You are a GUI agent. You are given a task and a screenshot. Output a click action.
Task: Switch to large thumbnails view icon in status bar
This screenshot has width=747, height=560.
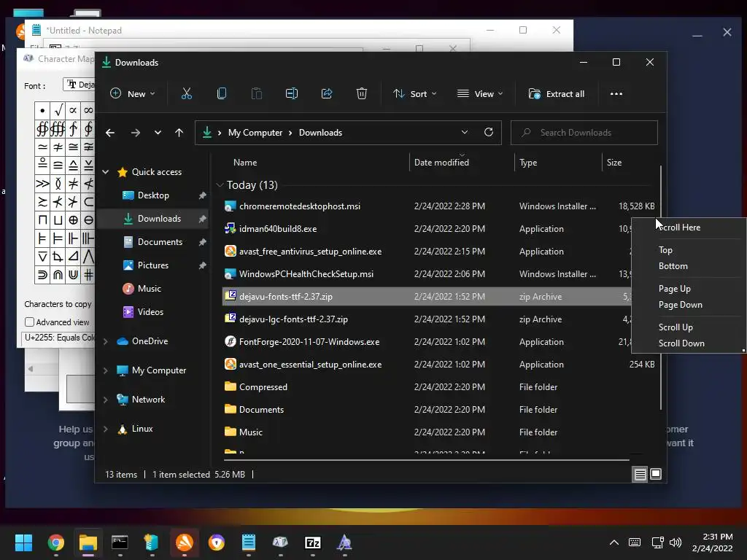pyautogui.click(x=656, y=474)
